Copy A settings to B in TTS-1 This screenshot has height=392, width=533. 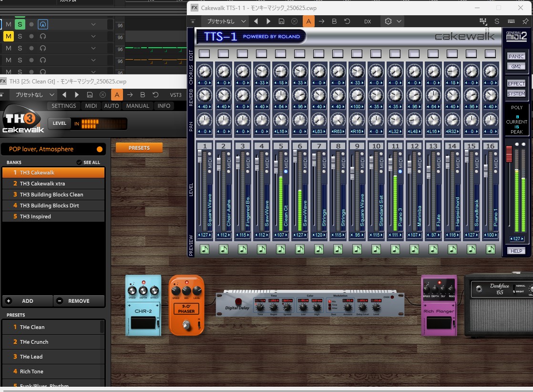(321, 21)
